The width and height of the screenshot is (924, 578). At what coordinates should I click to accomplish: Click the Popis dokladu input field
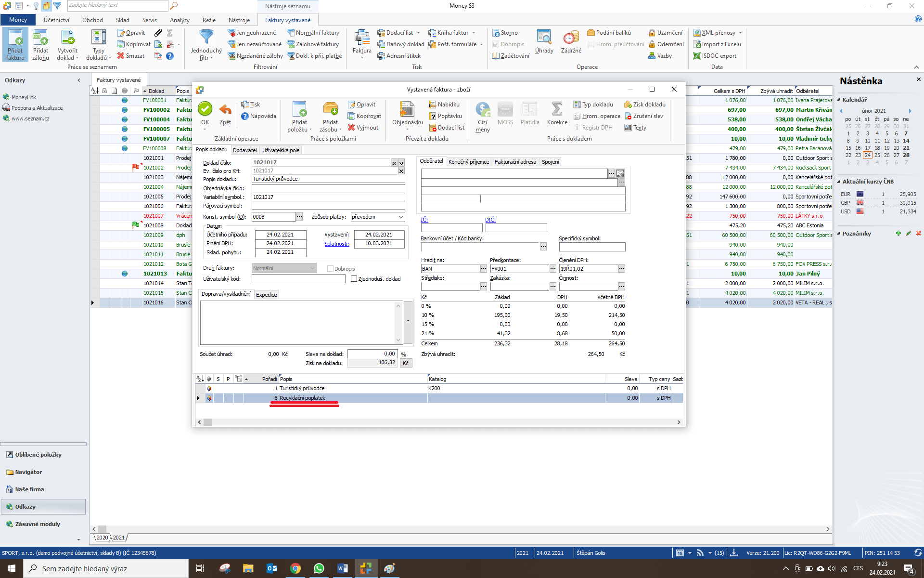(x=328, y=179)
